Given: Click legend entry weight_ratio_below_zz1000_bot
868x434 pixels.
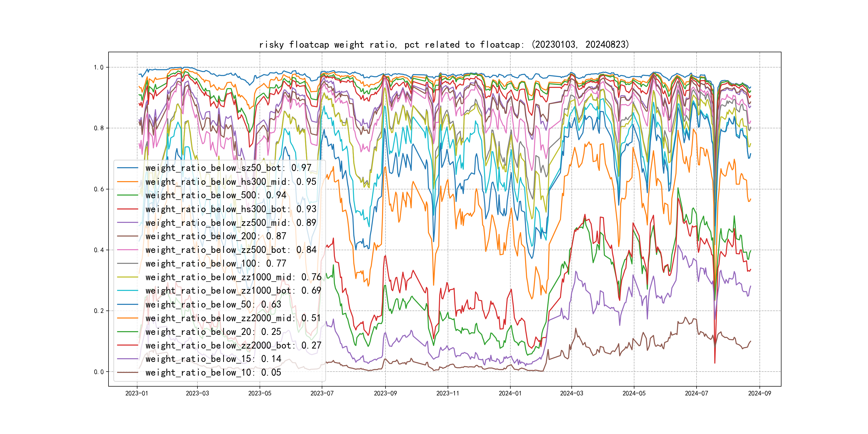Looking at the screenshot, I should tap(233, 291).
